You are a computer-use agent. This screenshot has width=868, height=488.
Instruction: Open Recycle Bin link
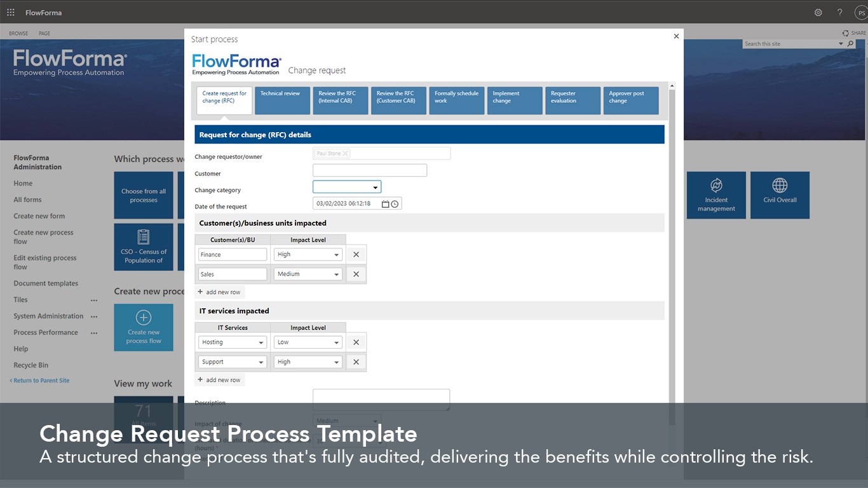point(31,365)
